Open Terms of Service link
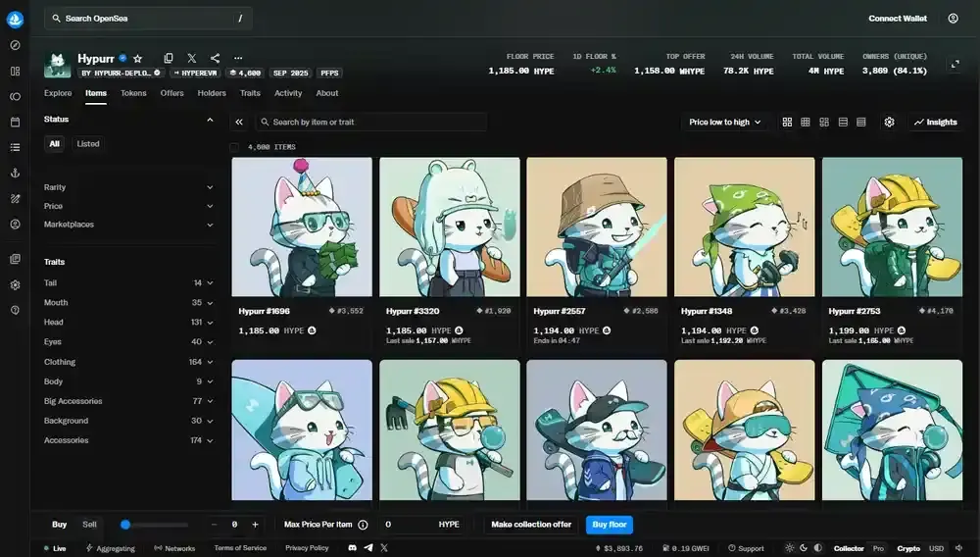This screenshot has height=557, width=980. coord(240,548)
